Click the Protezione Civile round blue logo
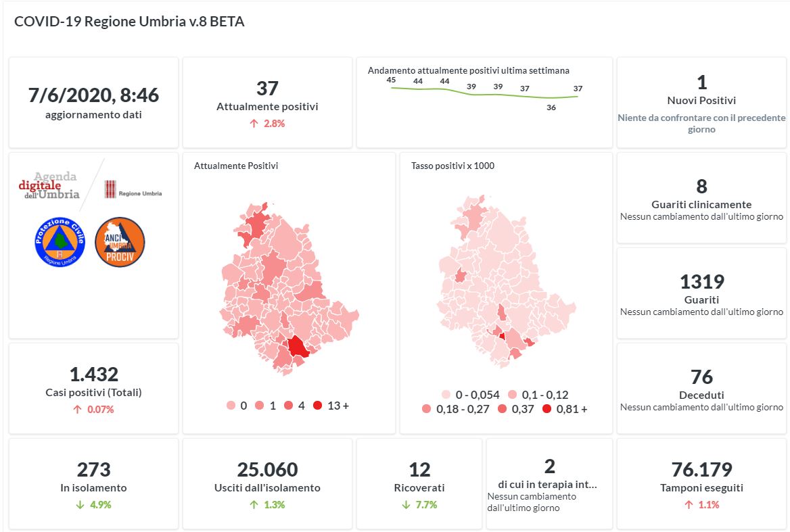This screenshot has height=532, width=790. click(60, 241)
